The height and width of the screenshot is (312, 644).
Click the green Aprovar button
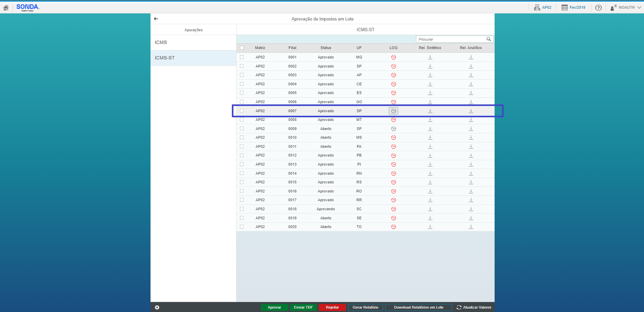tap(274, 307)
